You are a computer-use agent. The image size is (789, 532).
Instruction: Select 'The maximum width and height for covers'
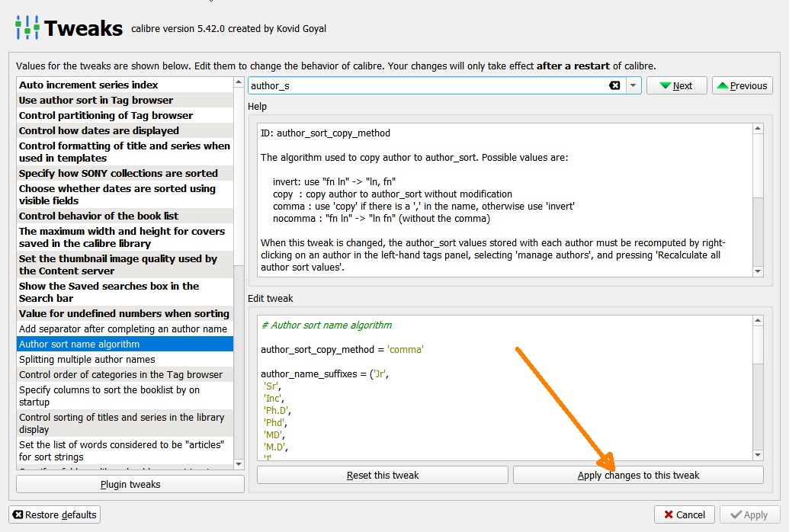125,237
